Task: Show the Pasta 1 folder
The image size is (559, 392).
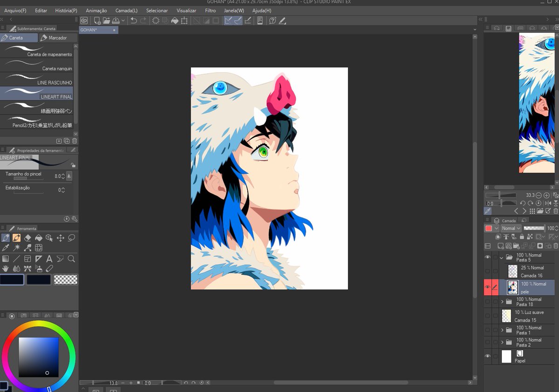Action: coord(488,330)
